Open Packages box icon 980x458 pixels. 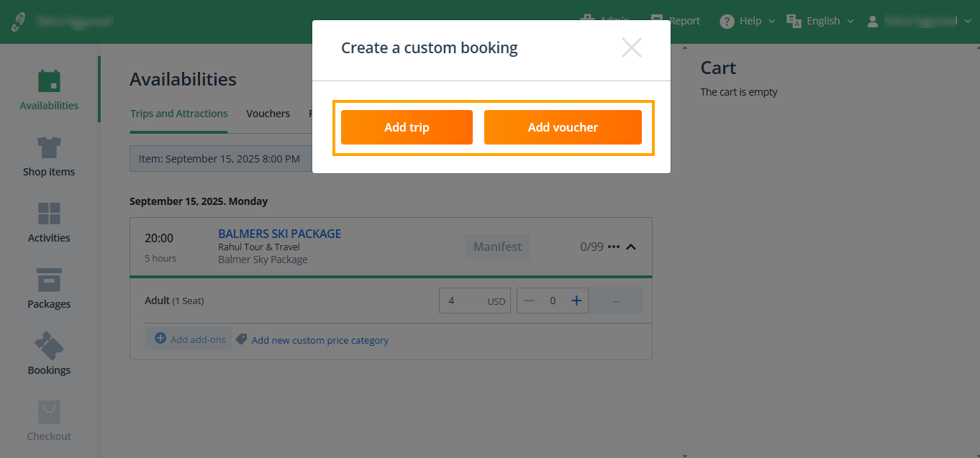(49, 280)
